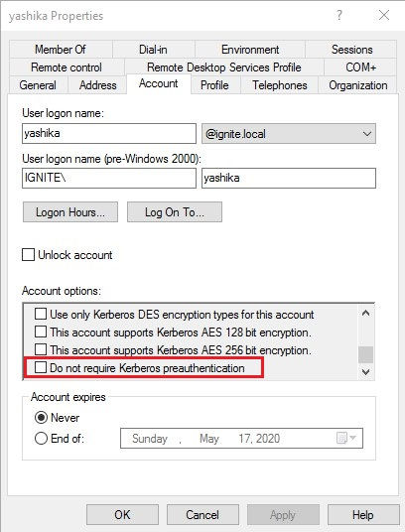The height and width of the screenshot is (532, 405).
Task: Click the account options scroll down arrow
Action: click(365, 372)
